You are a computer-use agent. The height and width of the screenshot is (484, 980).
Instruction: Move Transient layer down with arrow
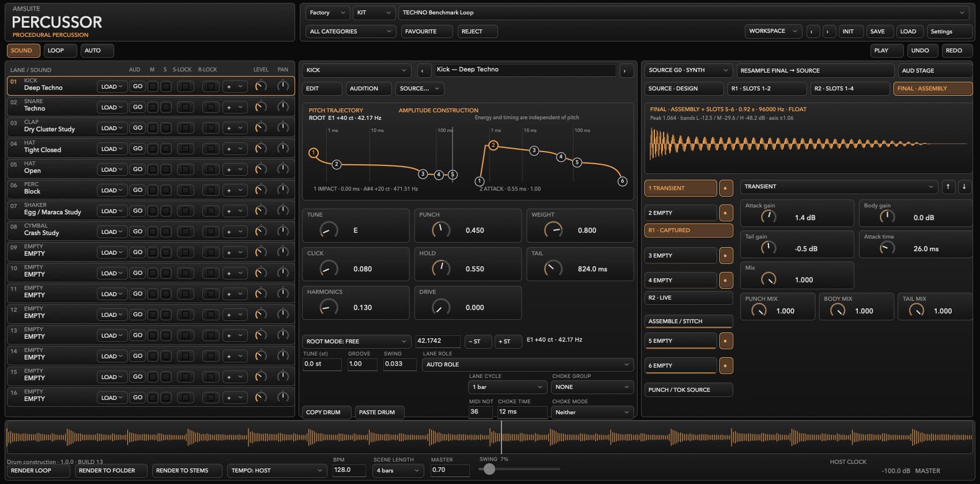coord(964,187)
